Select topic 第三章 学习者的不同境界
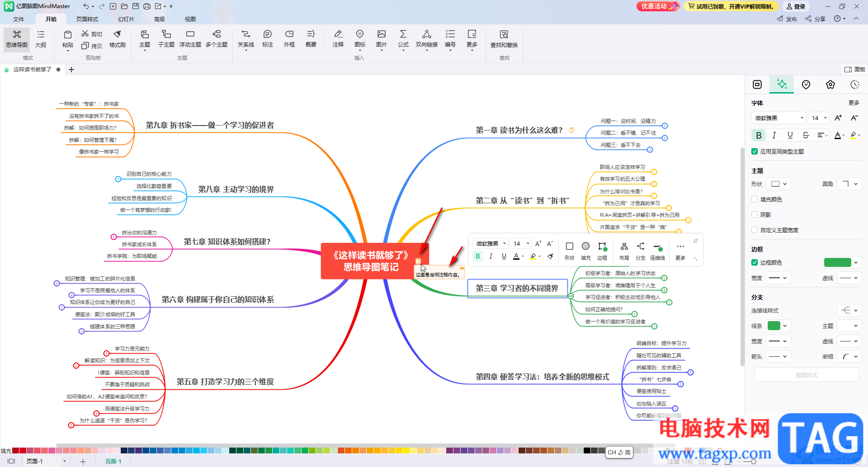 [517, 288]
